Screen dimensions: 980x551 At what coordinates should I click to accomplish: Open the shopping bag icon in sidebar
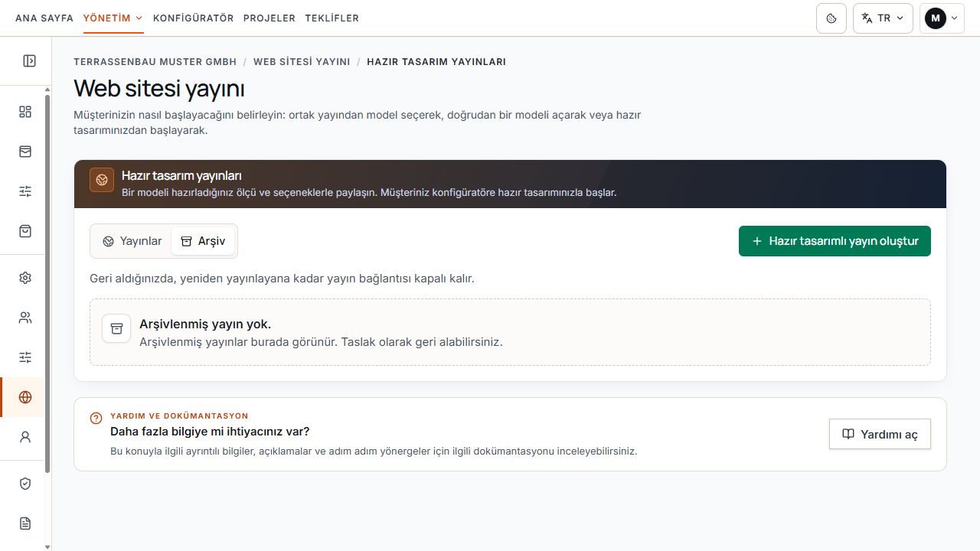click(x=25, y=230)
